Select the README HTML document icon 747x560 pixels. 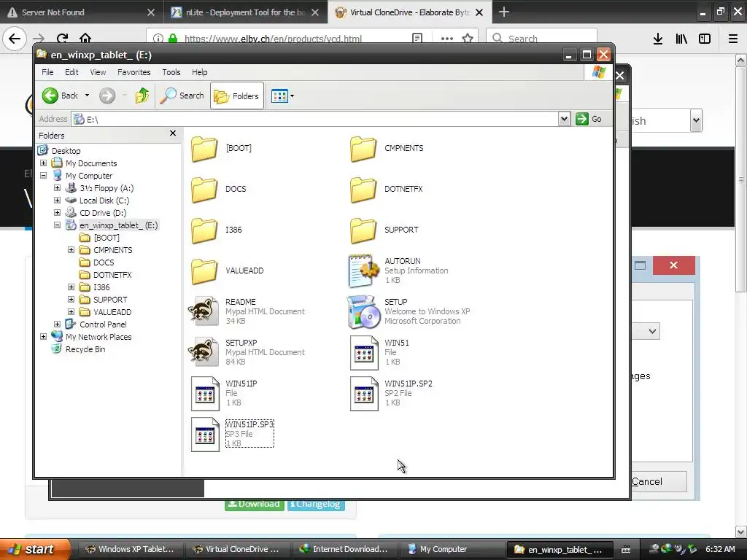(x=204, y=311)
